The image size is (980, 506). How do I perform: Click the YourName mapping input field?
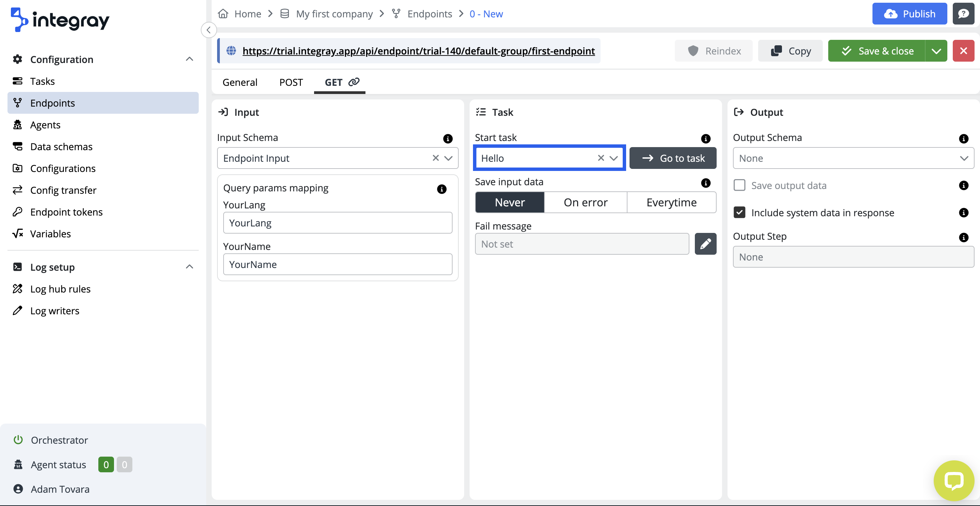click(x=337, y=264)
